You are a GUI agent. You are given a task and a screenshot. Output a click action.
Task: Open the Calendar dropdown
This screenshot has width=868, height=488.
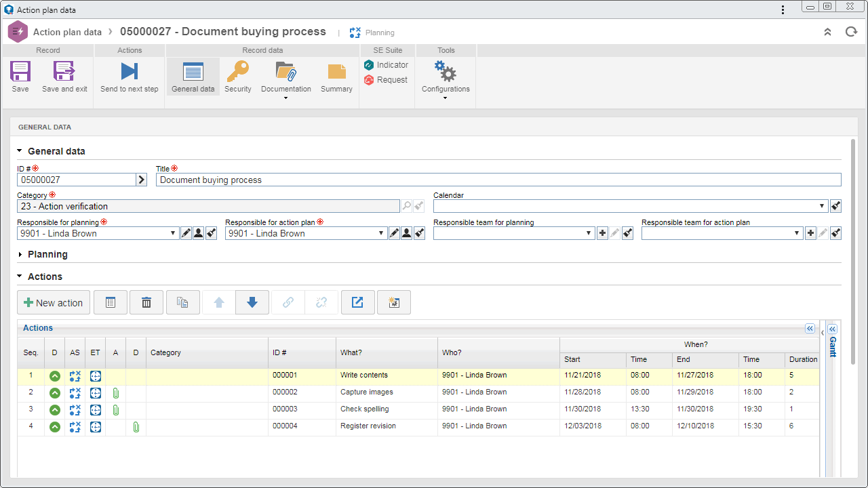(x=822, y=206)
